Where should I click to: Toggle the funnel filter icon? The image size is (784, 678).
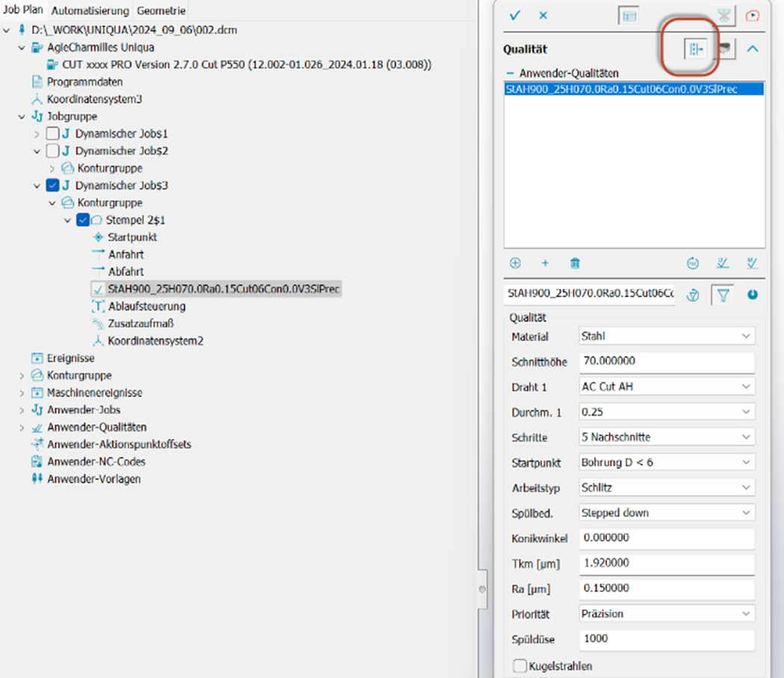point(723,295)
